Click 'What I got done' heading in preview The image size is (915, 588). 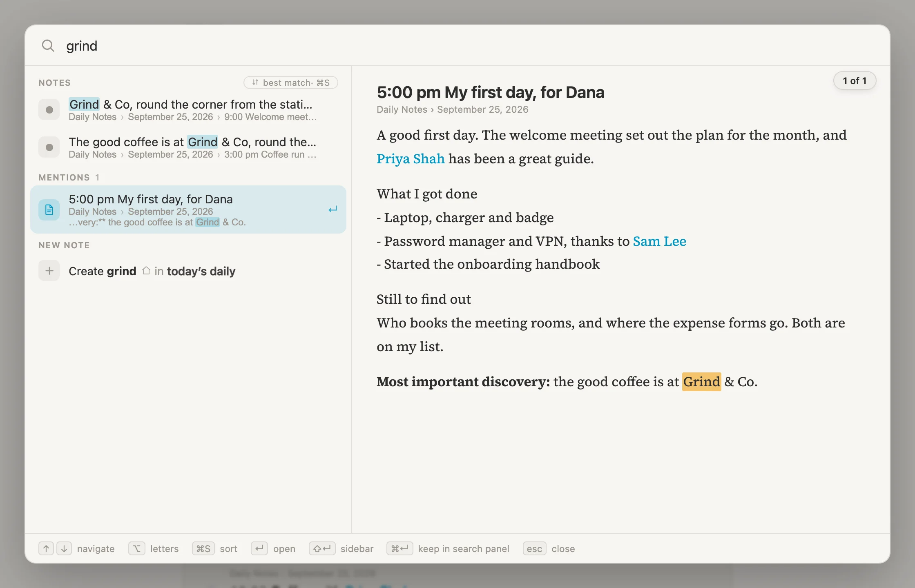pos(427,194)
